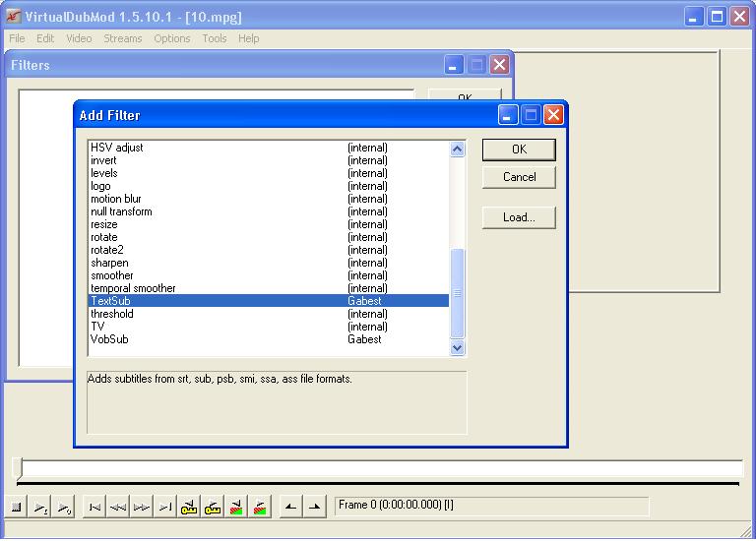Select the logo filter
Viewport: 756px width, 541px height.
click(x=269, y=186)
